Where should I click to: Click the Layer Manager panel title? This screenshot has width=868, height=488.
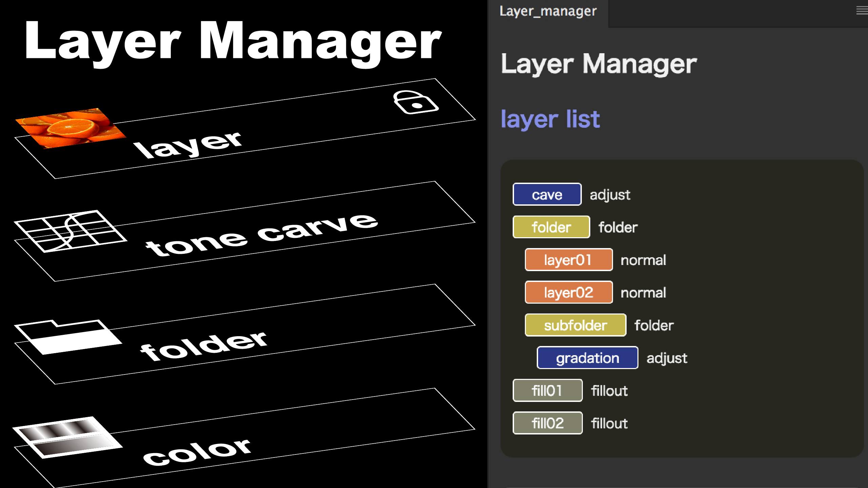(599, 64)
